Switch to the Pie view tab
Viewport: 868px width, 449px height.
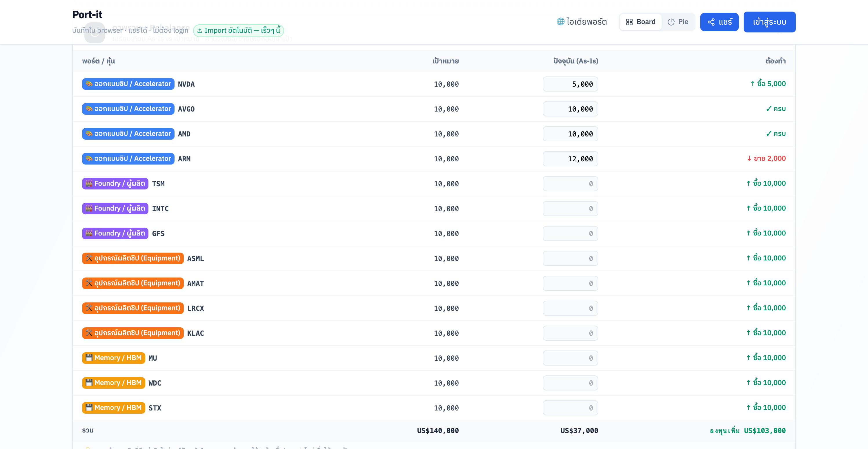tap(678, 22)
